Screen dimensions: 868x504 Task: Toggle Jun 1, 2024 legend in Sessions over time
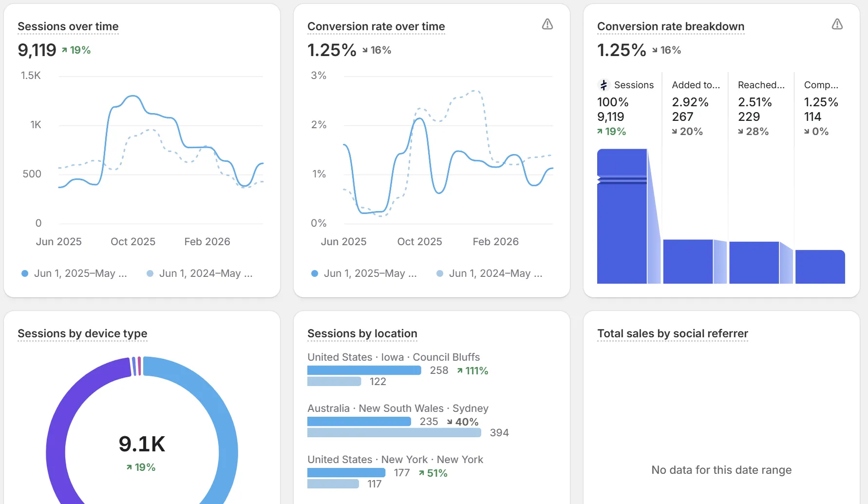(199, 273)
